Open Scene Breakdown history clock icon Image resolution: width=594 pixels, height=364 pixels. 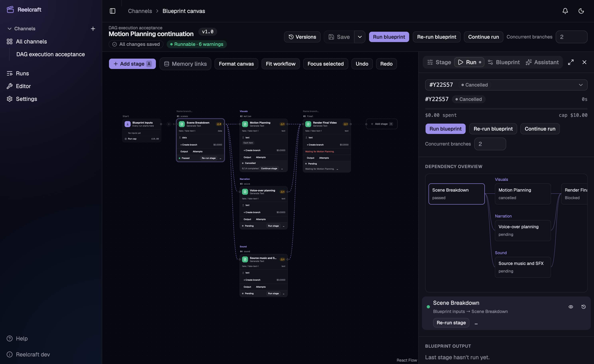(583, 307)
